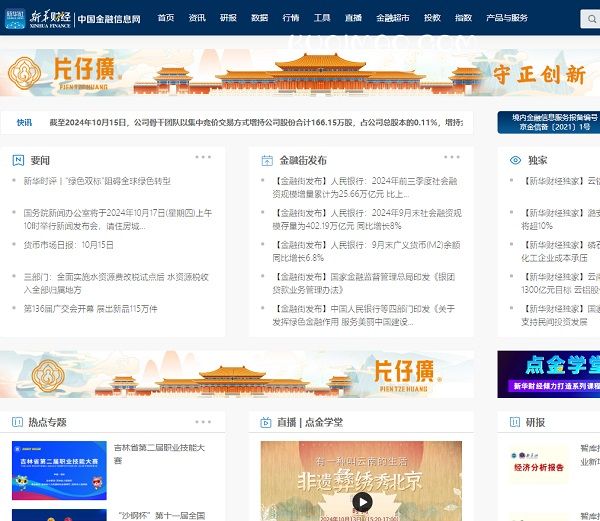
Task: Open the 点金学堂 banner
Action: coord(549,374)
